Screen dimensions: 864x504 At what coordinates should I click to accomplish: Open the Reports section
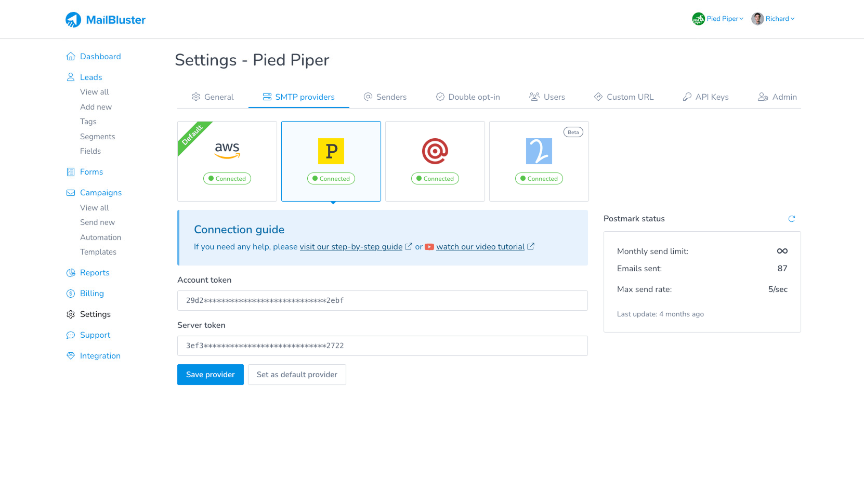click(95, 273)
